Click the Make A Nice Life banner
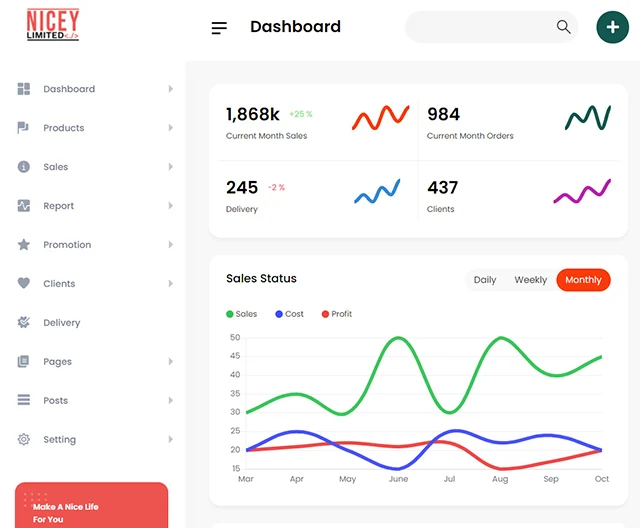The image size is (640, 528). coord(91,505)
